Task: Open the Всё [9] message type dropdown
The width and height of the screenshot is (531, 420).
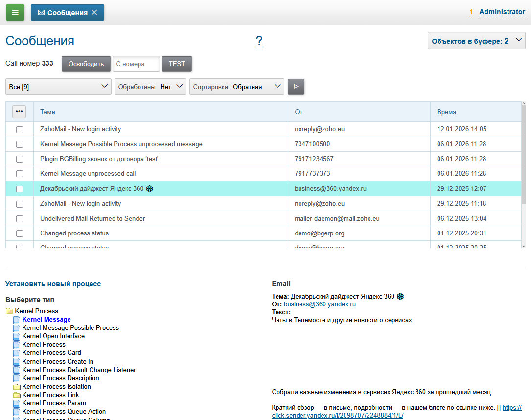Action: 58,87
